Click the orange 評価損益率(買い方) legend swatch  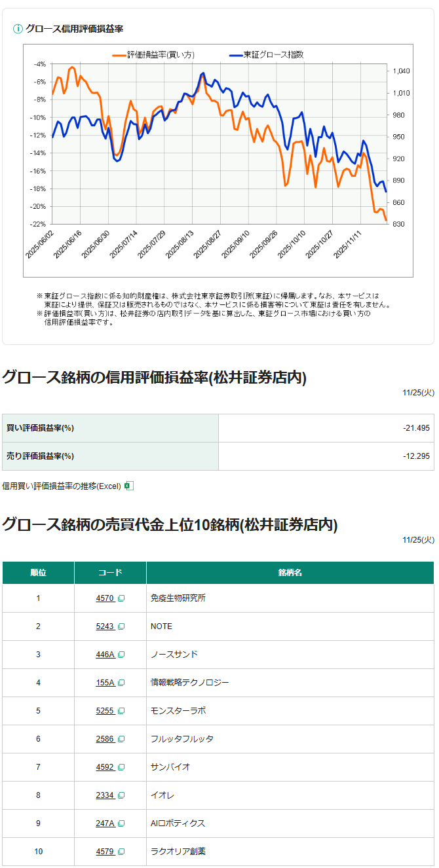(x=119, y=55)
